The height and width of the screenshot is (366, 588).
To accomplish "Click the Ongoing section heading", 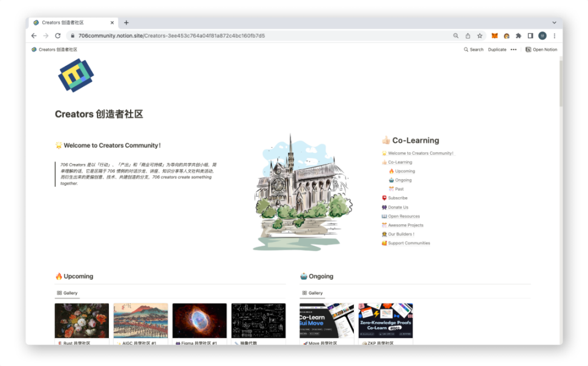I will [x=317, y=276].
